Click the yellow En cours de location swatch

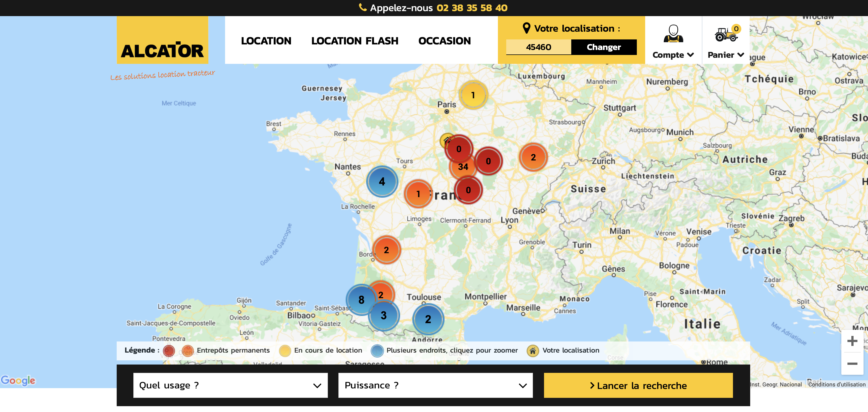[x=285, y=351]
